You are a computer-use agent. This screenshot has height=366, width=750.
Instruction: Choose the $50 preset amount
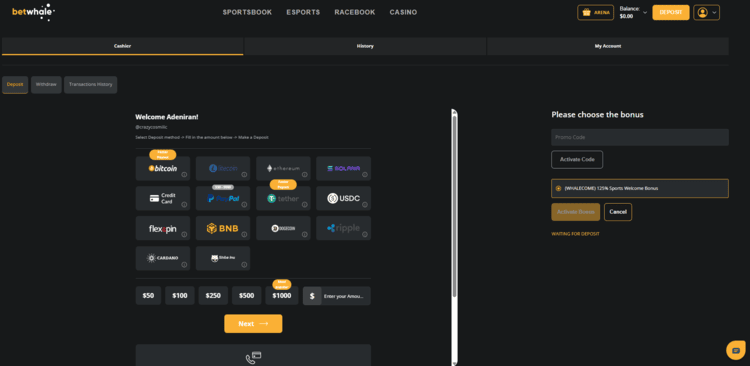[x=148, y=296]
